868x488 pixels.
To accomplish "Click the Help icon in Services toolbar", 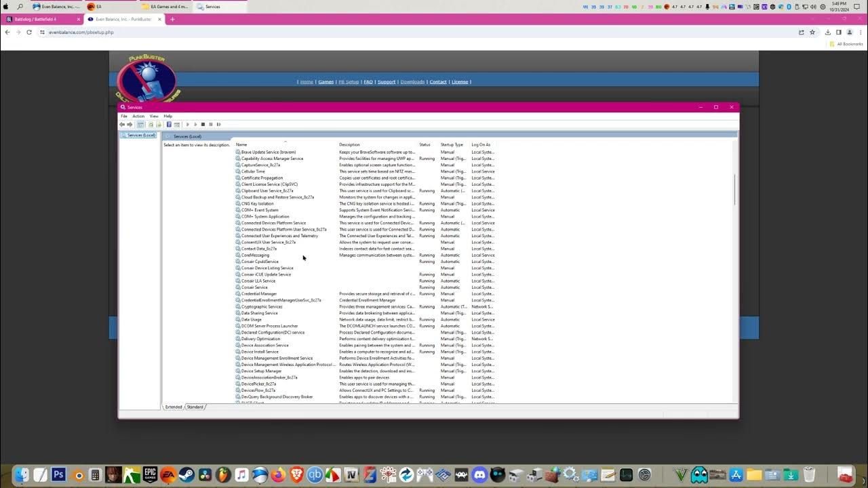I will (169, 125).
